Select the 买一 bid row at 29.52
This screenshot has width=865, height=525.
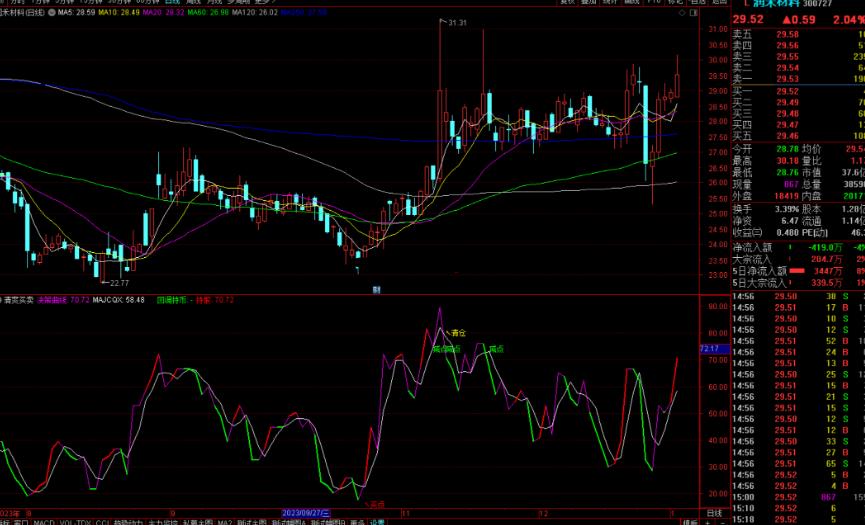(798, 91)
